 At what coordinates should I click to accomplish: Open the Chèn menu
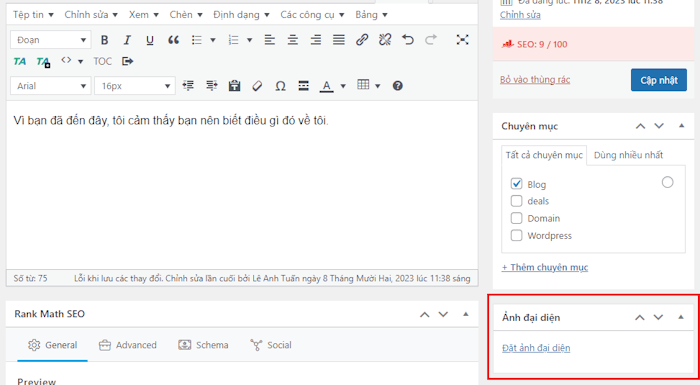click(186, 15)
